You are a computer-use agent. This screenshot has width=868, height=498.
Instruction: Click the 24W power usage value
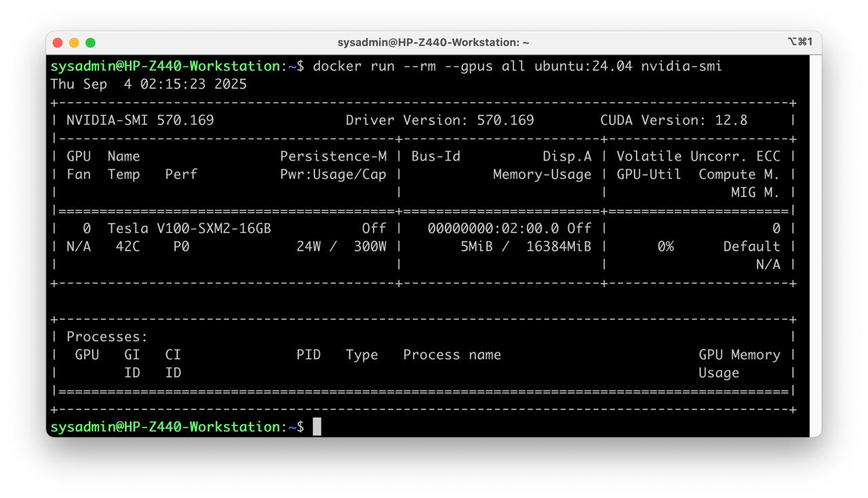tap(309, 247)
